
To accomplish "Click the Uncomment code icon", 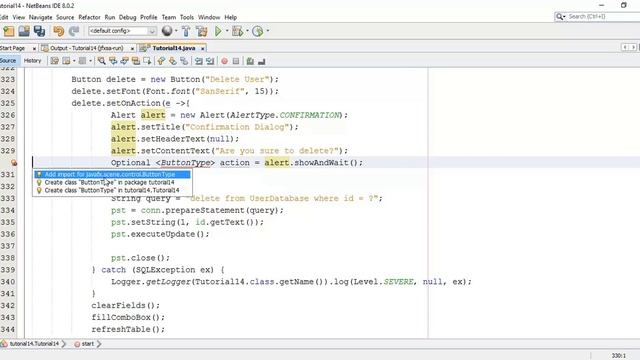I will [x=262, y=61].
